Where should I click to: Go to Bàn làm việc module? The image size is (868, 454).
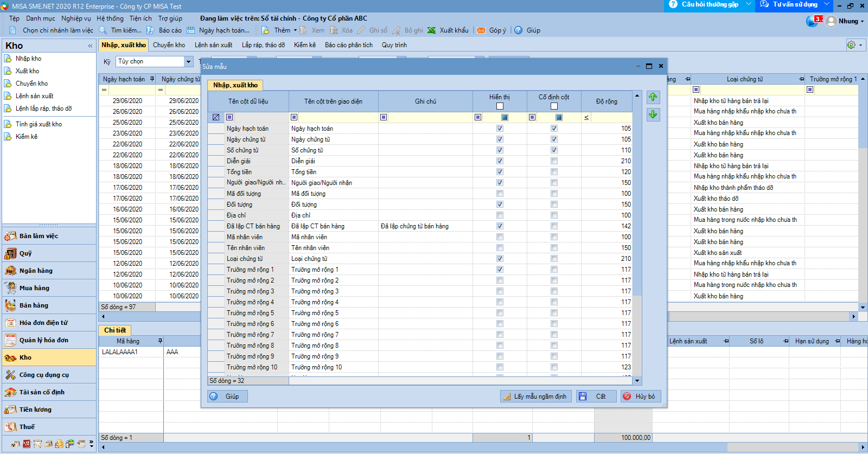[49, 236]
